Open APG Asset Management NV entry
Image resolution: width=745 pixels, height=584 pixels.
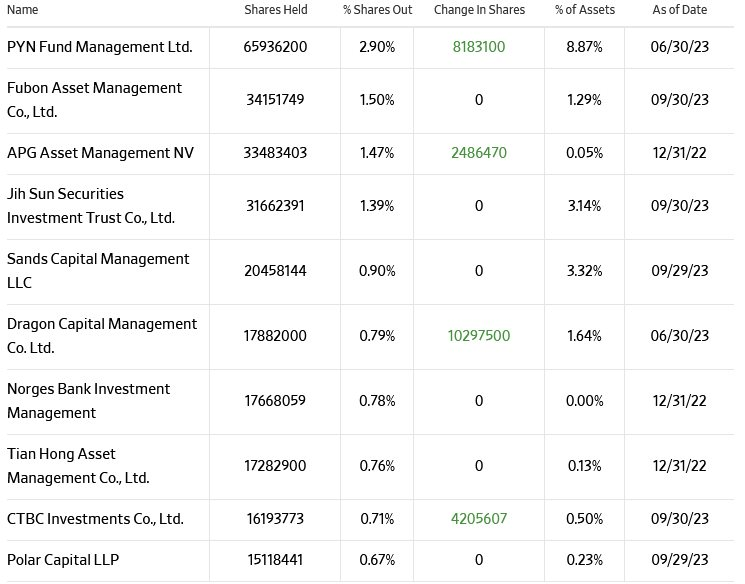pos(100,153)
